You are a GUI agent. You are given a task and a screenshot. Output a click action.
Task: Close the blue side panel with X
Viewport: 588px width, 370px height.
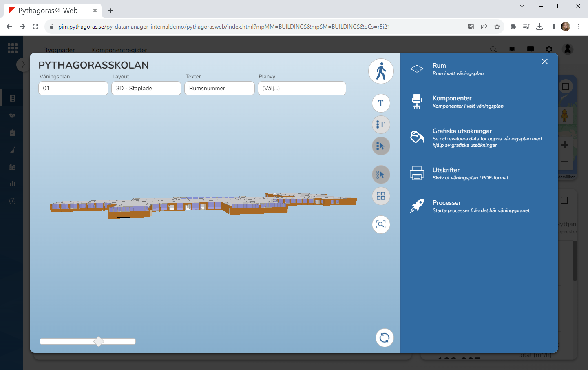pyautogui.click(x=545, y=62)
